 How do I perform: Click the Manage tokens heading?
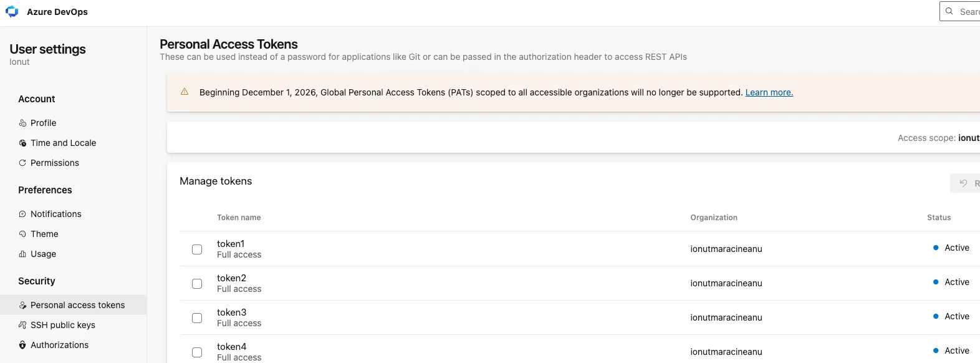(x=216, y=181)
